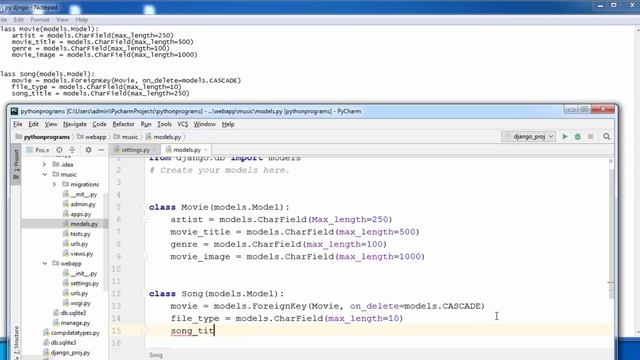Click on_delete parameter on line 13
This screenshot has height=360, width=640.
pos(374,306)
